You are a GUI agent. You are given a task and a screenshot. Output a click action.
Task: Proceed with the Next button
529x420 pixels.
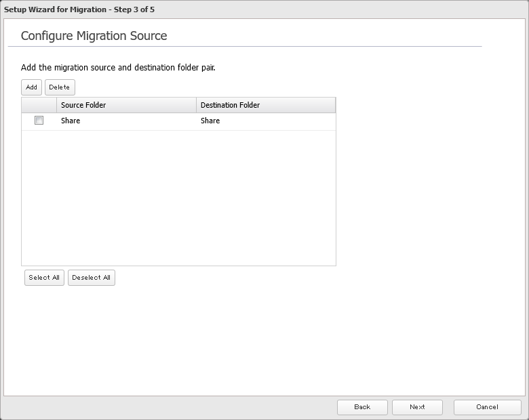point(417,407)
